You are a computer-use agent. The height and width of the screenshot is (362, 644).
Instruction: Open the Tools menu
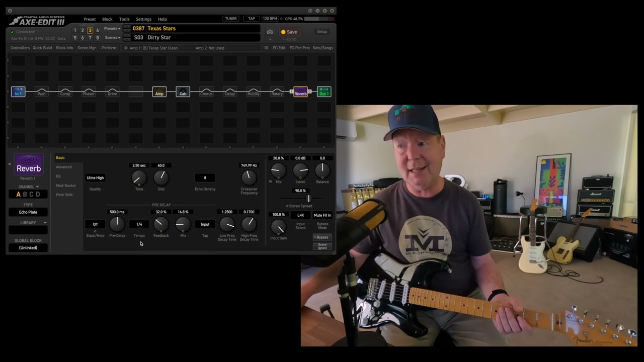[124, 19]
